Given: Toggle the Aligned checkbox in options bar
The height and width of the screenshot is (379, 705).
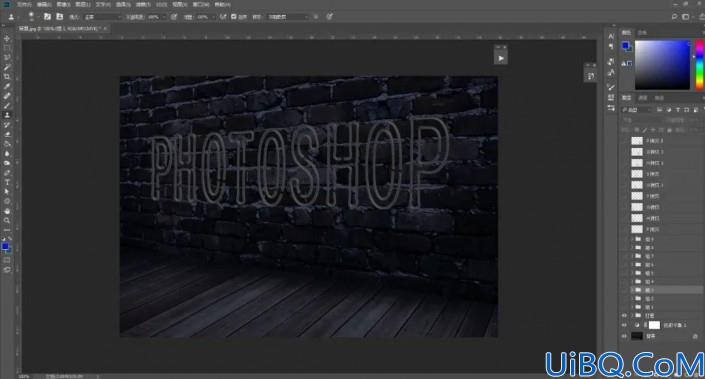Looking at the screenshot, I should pos(234,17).
